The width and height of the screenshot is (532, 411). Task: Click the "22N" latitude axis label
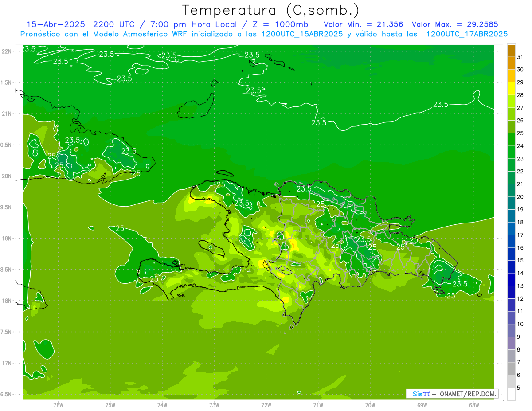point(7,51)
